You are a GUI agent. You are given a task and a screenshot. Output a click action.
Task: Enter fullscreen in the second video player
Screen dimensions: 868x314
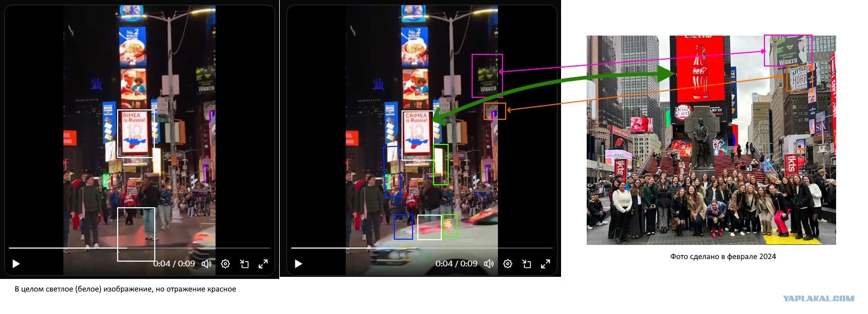click(x=545, y=264)
